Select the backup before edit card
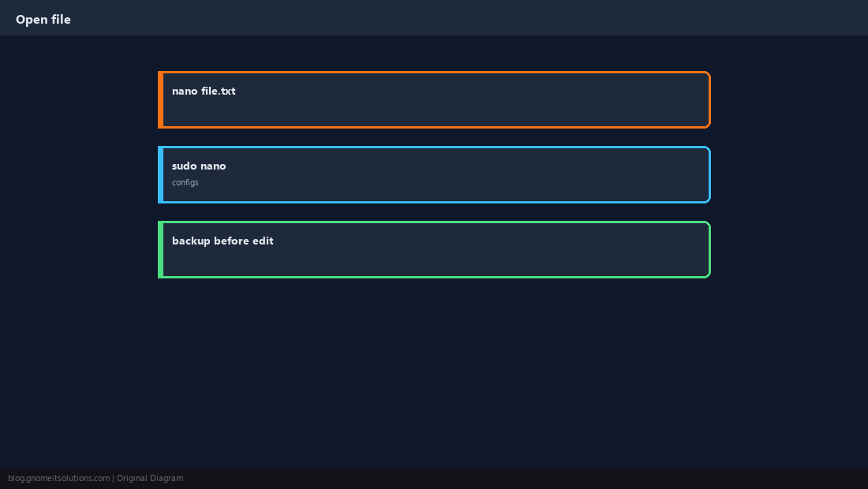 coord(434,249)
